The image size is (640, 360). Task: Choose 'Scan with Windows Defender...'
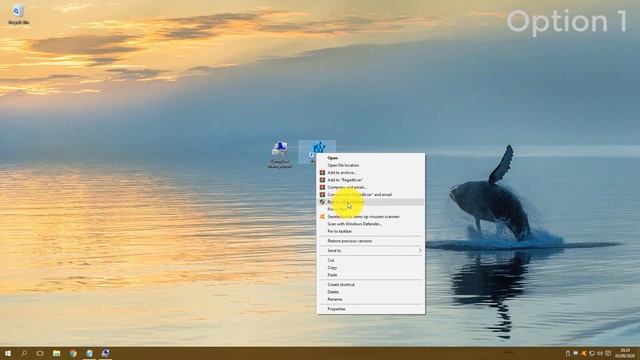371,224
